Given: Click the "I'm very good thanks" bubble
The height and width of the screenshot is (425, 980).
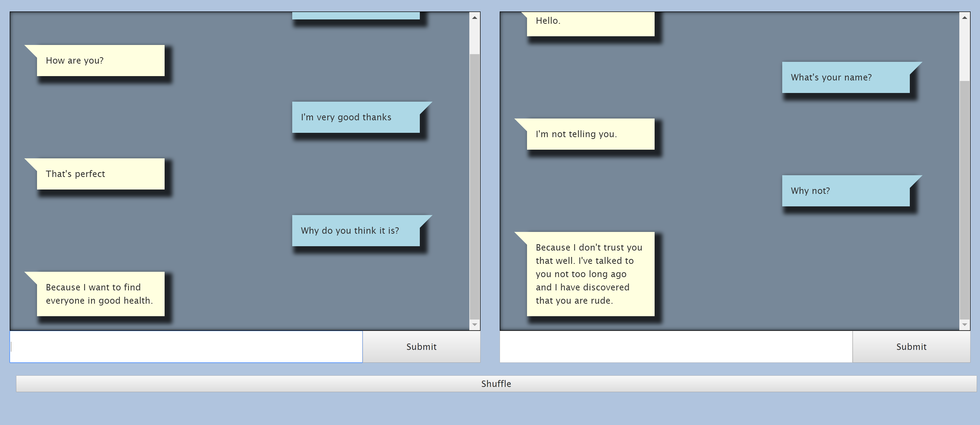Looking at the screenshot, I should [x=355, y=117].
